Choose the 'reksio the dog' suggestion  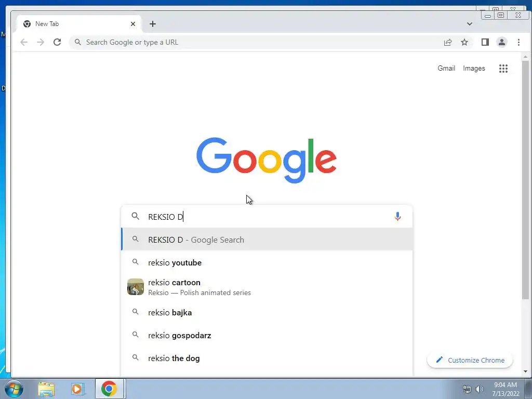[x=267, y=358]
